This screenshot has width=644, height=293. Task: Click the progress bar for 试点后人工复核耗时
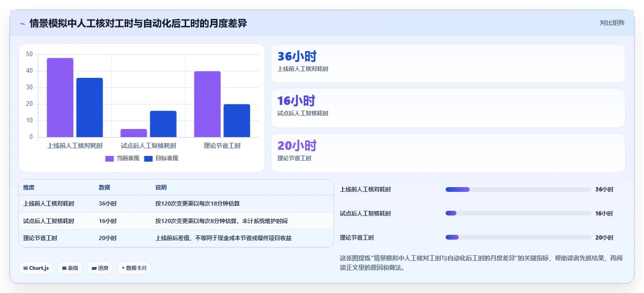click(x=518, y=213)
